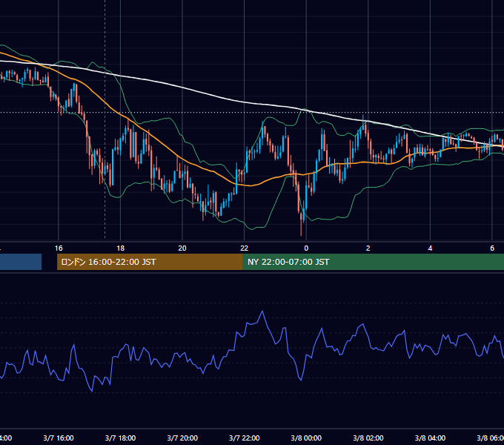Select the London 16:00-22:00 JST session bar
504x445 pixels.
[150, 262]
